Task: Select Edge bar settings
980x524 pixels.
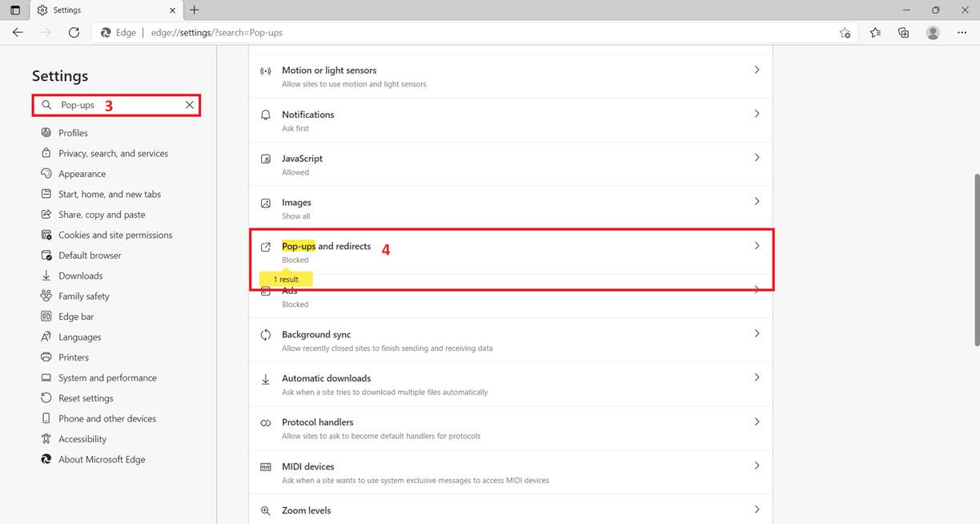Action: tap(76, 316)
